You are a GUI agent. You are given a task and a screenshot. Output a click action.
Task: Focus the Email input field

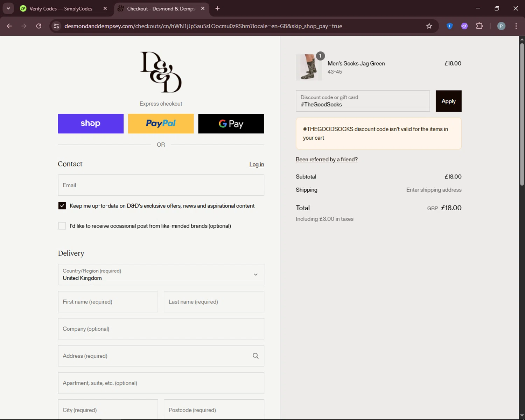[161, 185]
